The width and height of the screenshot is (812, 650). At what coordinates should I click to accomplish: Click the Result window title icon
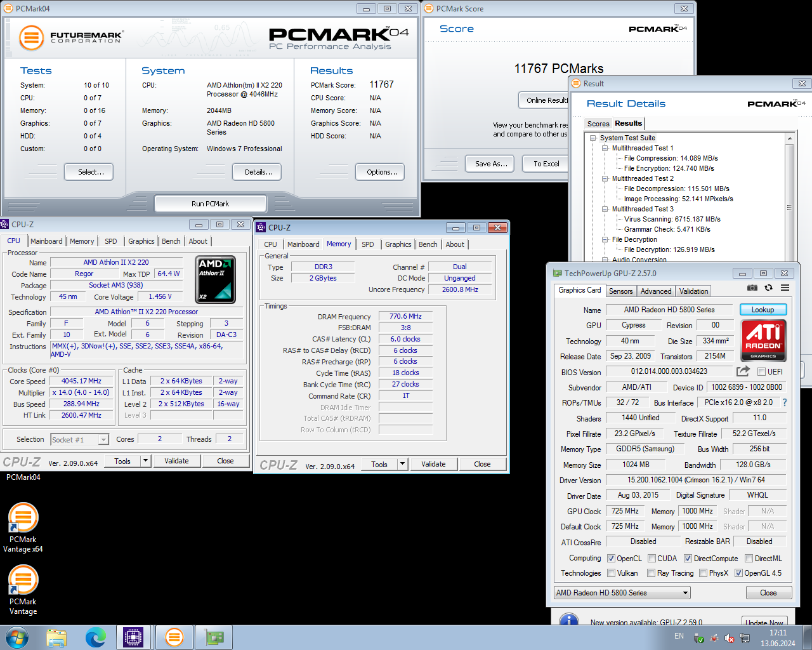click(576, 83)
